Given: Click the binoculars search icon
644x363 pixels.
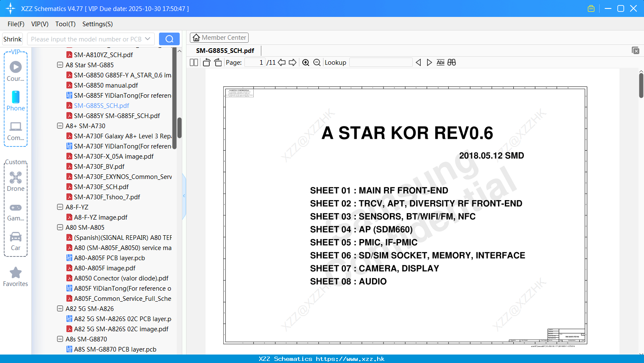Looking at the screenshot, I should tap(452, 63).
